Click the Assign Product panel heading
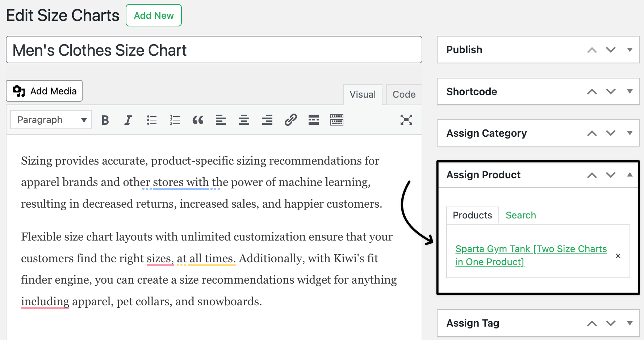Screen dimensions: 644x340 [x=483, y=175]
